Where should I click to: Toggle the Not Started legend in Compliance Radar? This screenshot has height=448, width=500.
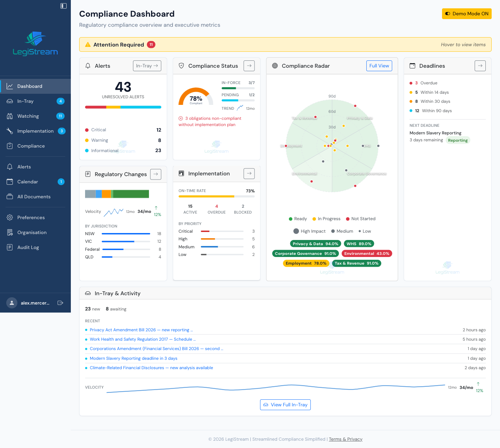360,219
